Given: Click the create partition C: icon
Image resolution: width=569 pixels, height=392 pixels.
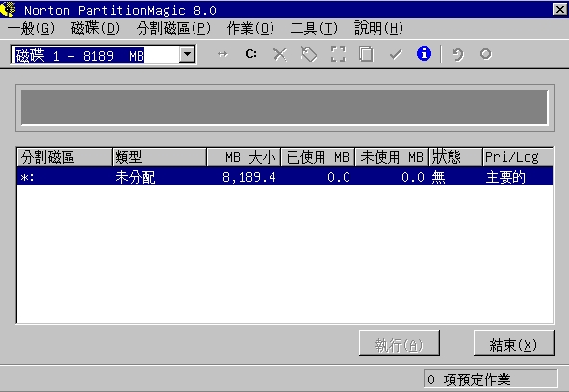Looking at the screenshot, I should pyautogui.click(x=251, y=54).
